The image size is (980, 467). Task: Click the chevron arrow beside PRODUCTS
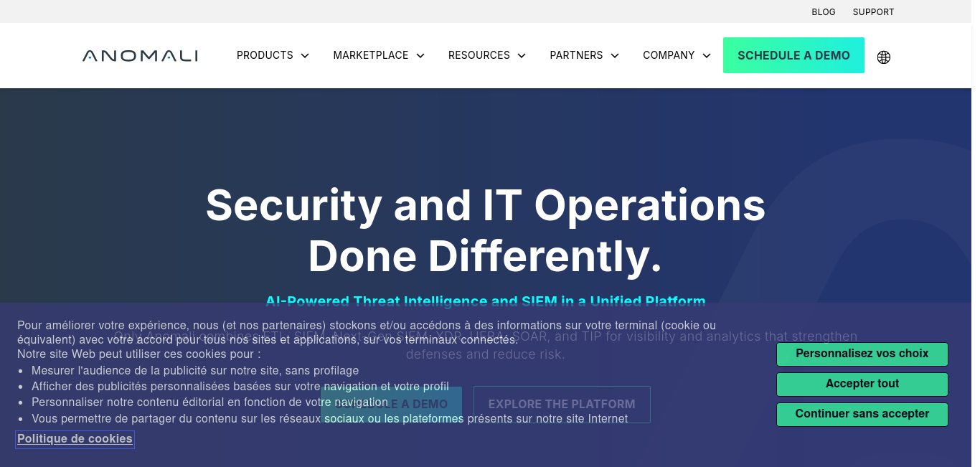click(x=305, y=56)
